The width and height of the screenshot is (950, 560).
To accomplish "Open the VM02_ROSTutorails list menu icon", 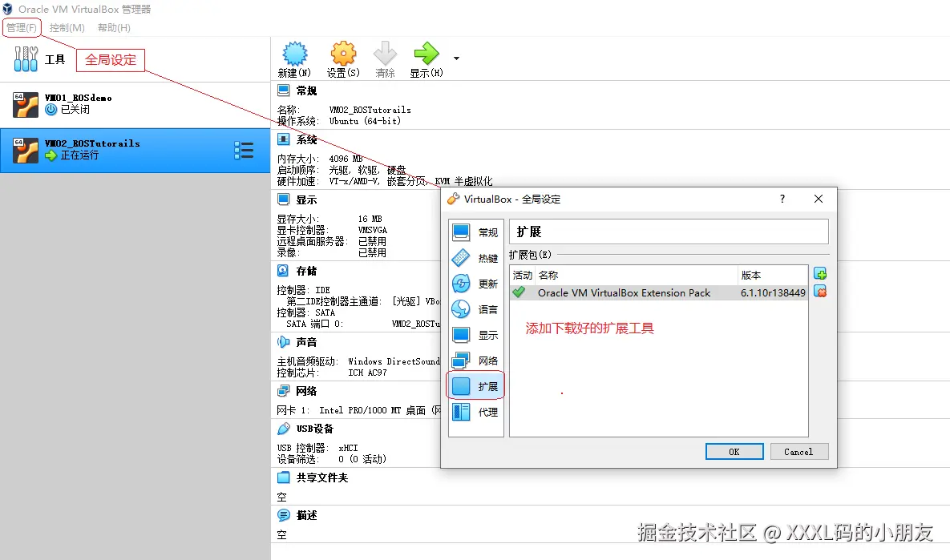I will click(x=244, y=150).
